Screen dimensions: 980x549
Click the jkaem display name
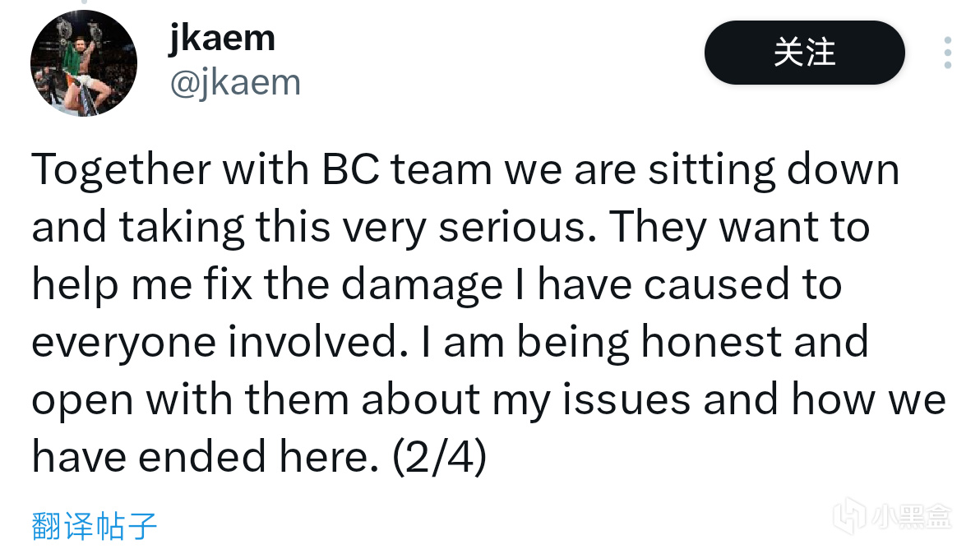[222, 39]
